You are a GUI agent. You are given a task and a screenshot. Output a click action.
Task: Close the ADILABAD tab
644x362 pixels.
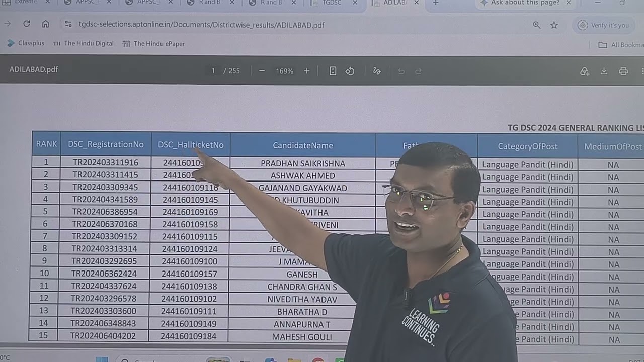pyautogui.click(x=416, y=3)
